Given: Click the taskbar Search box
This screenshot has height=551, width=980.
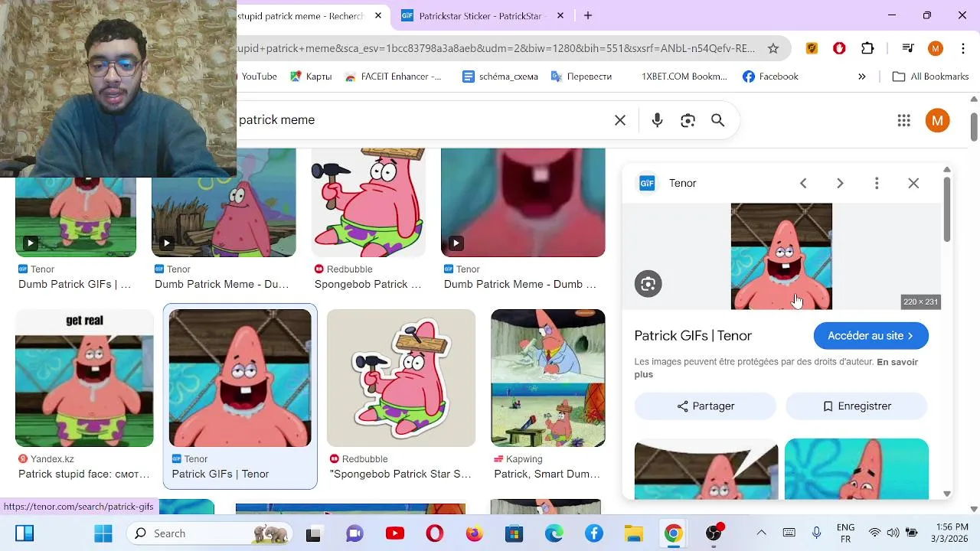Looking at the screenshot, I should (x=211, y=533).
